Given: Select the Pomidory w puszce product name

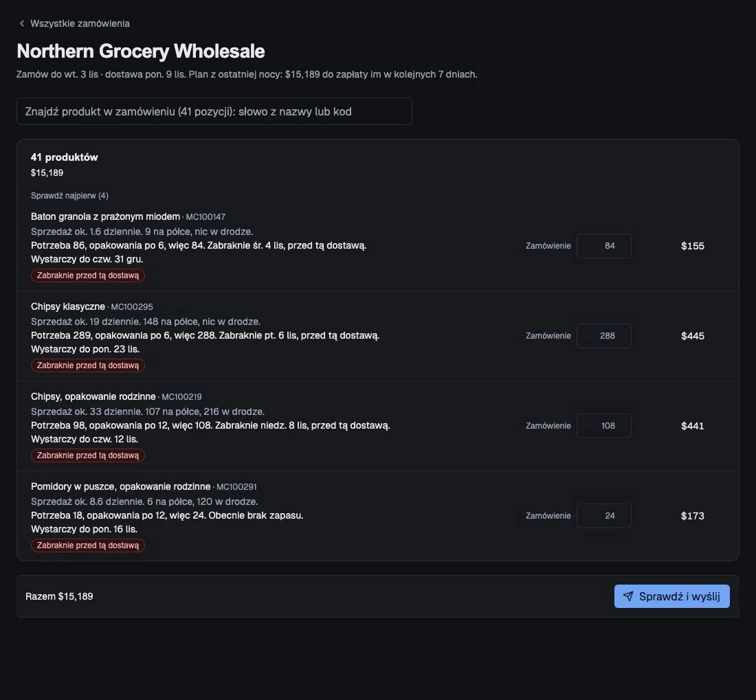Looking at the screenshot, I should click(x=120, y=487).
